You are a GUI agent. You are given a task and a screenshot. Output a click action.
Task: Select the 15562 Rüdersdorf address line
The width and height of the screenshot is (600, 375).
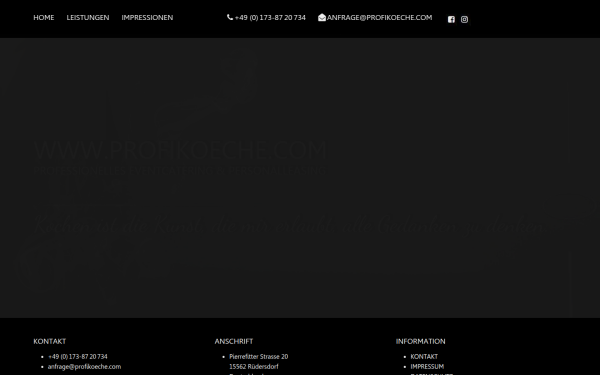click(254, 367)
